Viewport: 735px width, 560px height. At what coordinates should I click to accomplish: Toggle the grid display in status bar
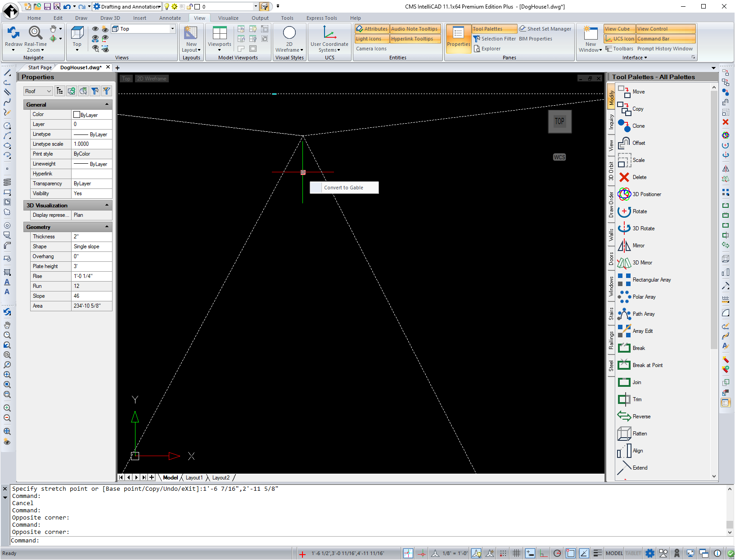pyautogui.click(x=516, y=553)
